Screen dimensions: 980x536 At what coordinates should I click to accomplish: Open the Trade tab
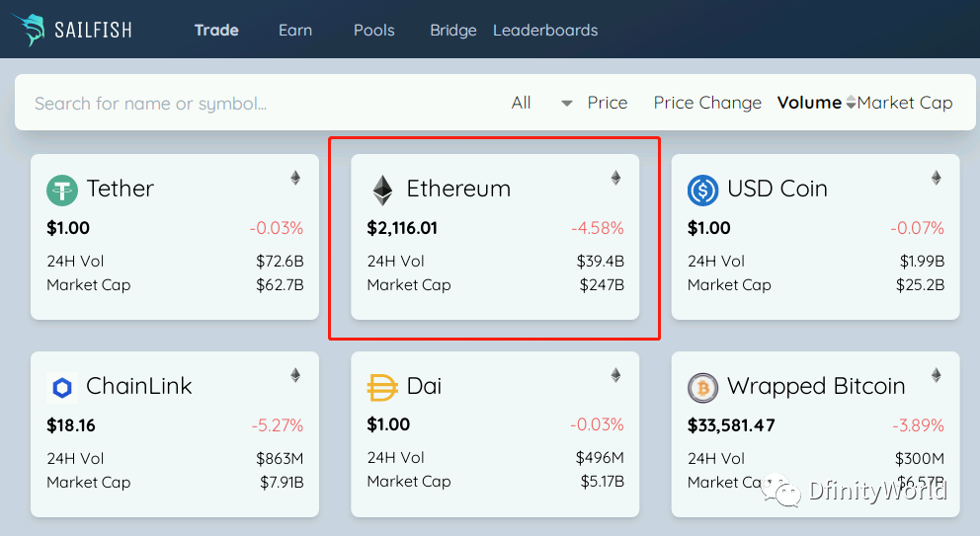coord(216,30)
